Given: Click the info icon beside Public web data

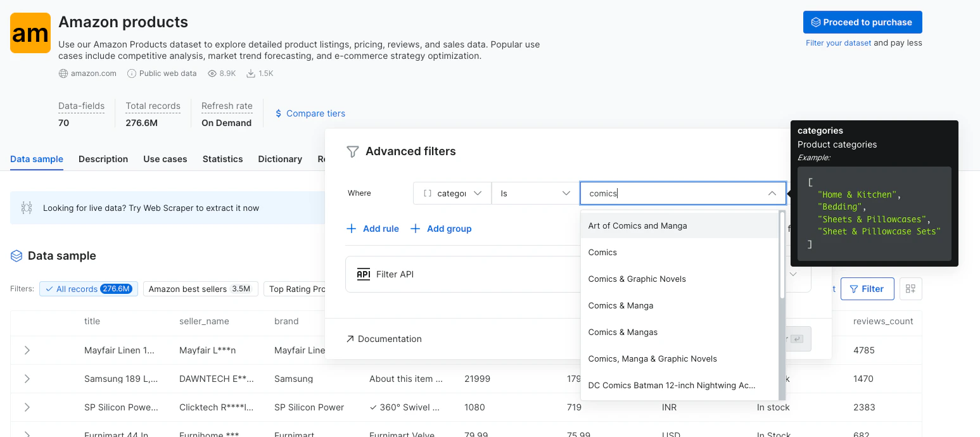Looking at the screenshot, I should (x=132, y=73).
